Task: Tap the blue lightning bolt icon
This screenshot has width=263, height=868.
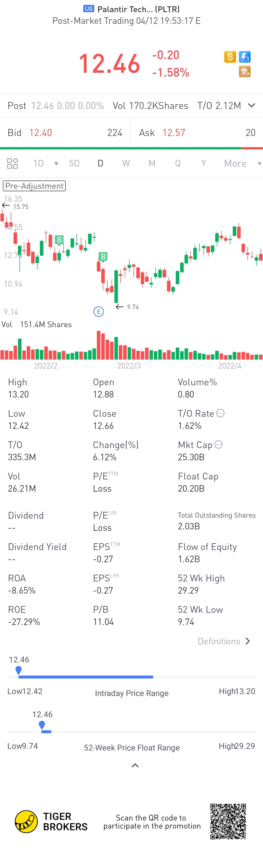Action: [x=244, y=57]
